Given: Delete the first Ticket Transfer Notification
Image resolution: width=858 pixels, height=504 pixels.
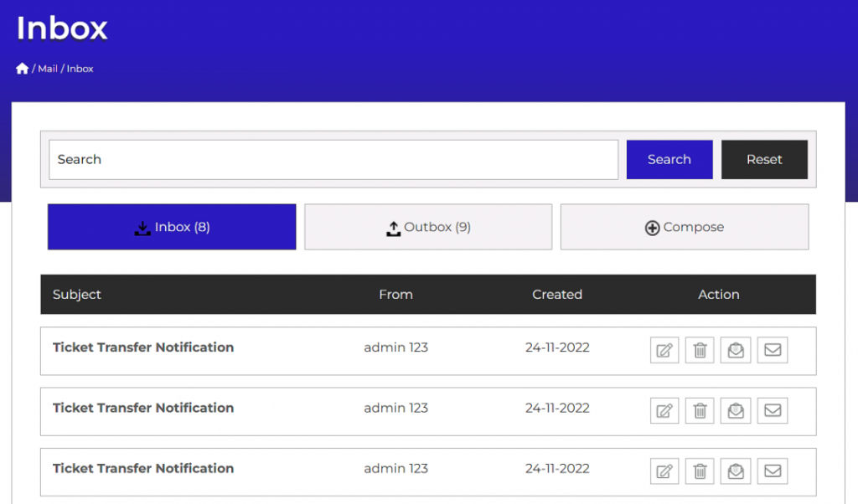Looking at the screenshot, I should point(700,350).
